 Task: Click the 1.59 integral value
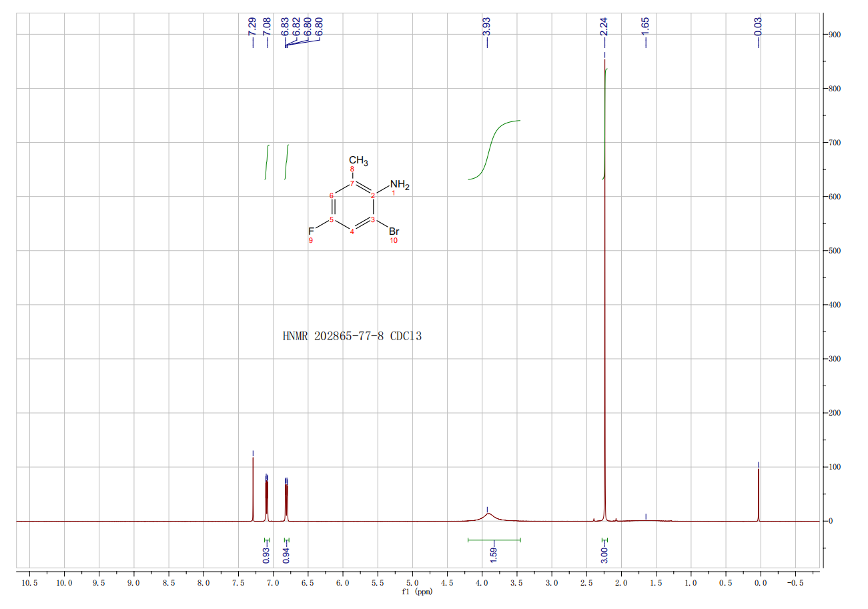pyautogui.click(x=494, y=555)
